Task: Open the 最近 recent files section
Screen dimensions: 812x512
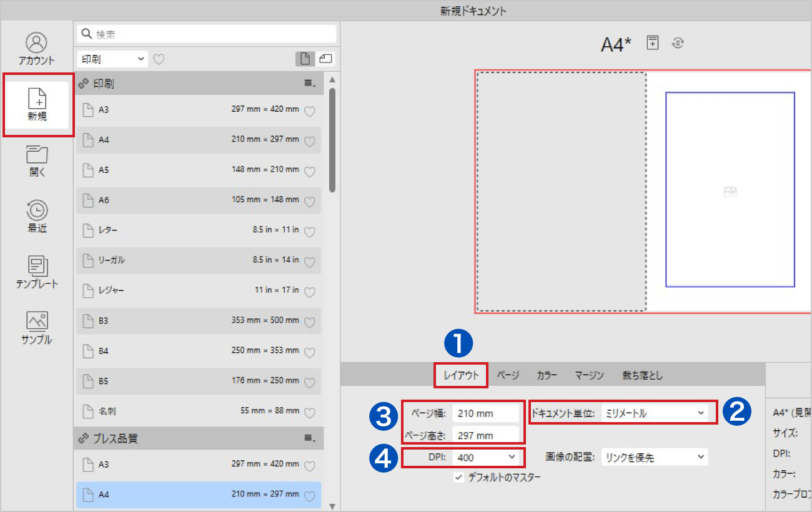Action: point(37,217)
